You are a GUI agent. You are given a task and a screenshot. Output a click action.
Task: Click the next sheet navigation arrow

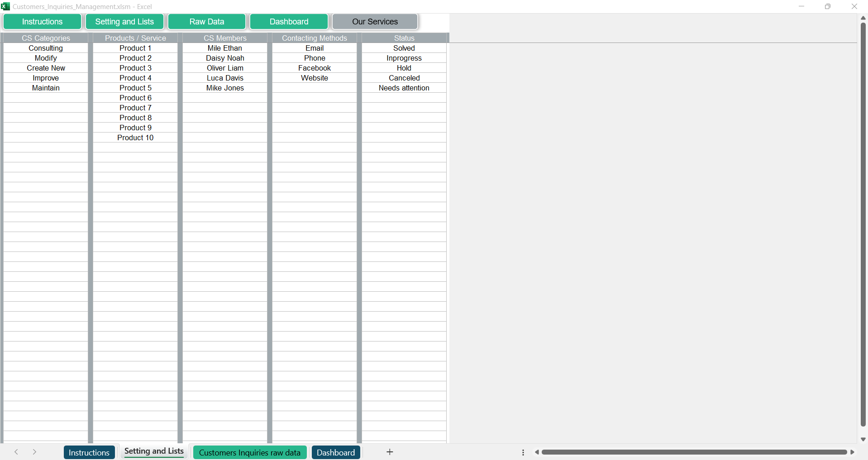click(x=34, y=452)
